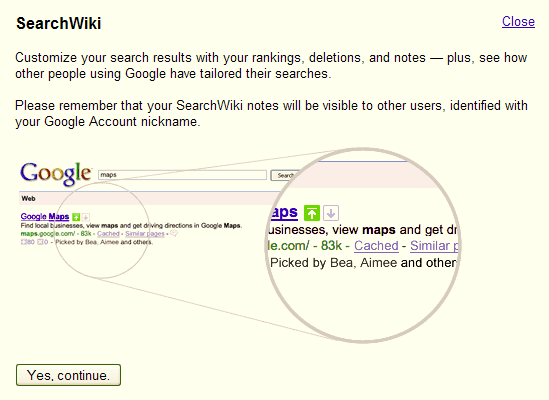Close the SearchWiki dialog via Close link
The height and width of the screenshot is (400, 549).
[518, 22]
